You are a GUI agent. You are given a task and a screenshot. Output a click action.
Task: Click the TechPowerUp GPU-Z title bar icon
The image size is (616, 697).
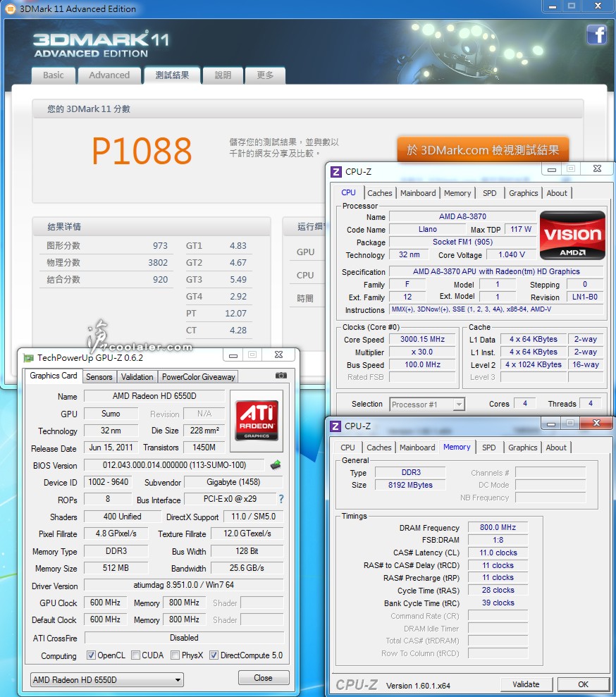(28, 358)
